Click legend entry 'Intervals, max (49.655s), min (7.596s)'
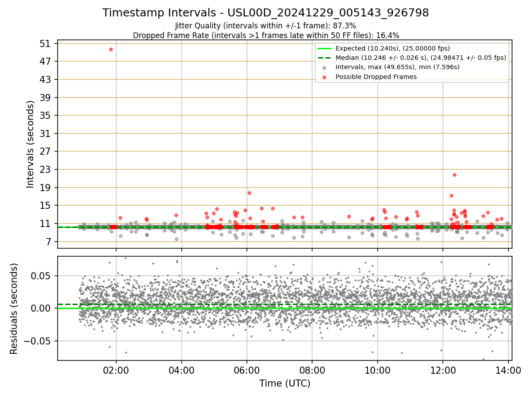The height and width of the screenshot is (399, 532). [x=397, y=67]
